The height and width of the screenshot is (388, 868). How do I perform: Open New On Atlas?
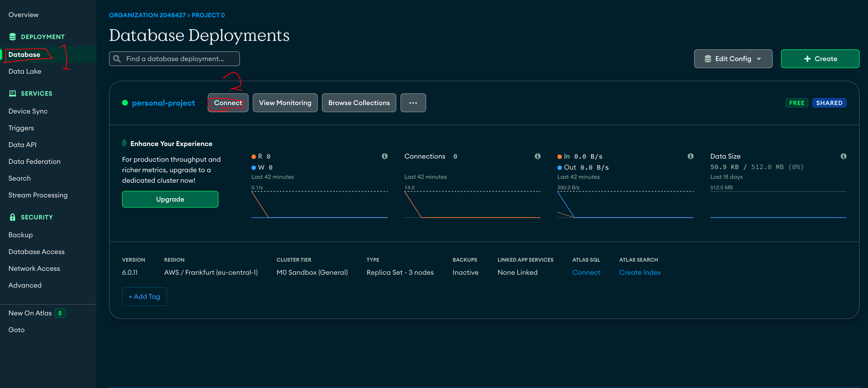pyautogui.click(x=30, y=313)
